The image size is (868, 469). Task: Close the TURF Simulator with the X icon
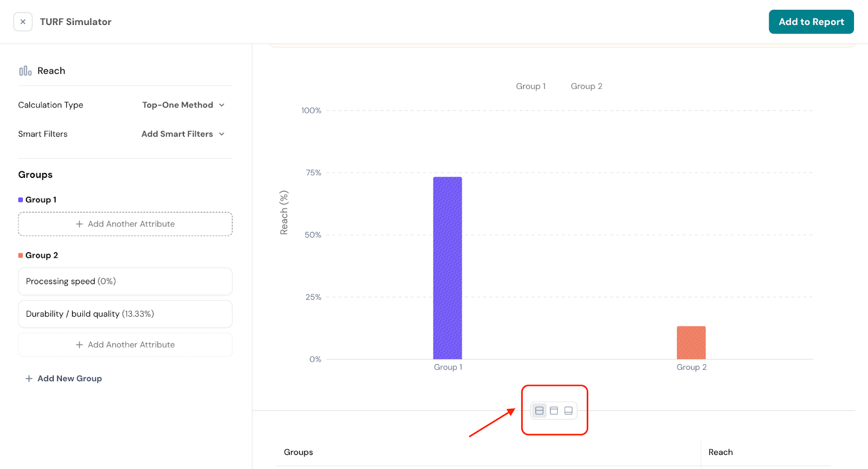click(x=23, y=22)
